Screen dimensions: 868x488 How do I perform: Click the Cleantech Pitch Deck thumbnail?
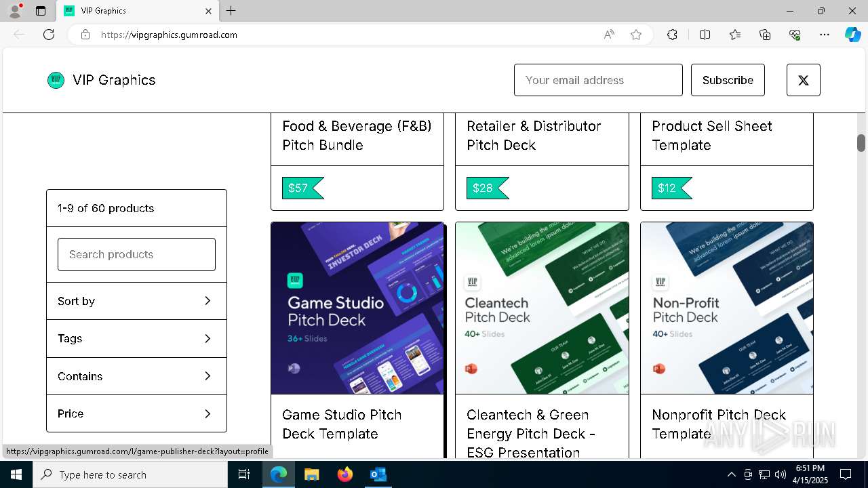[542, 308]
